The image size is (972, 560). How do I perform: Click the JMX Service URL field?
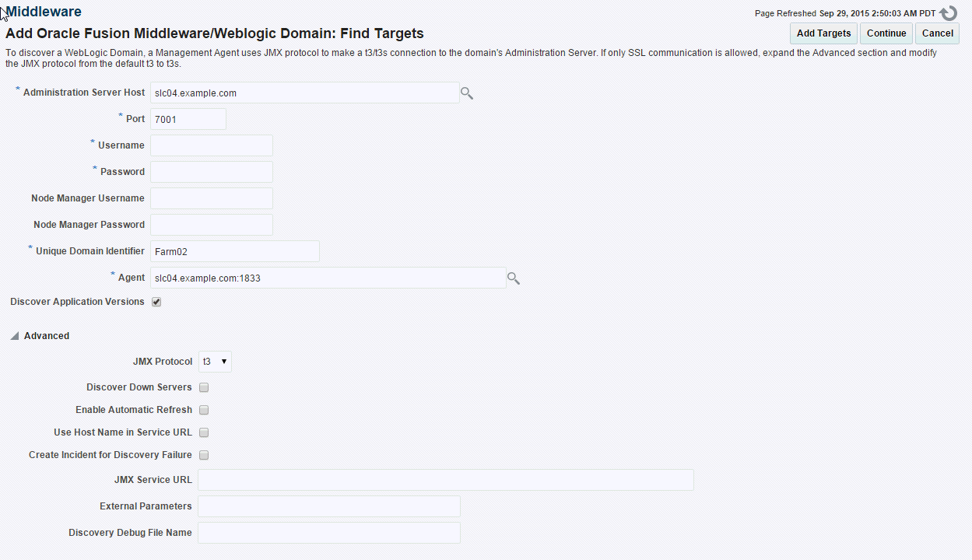[446, 480]
